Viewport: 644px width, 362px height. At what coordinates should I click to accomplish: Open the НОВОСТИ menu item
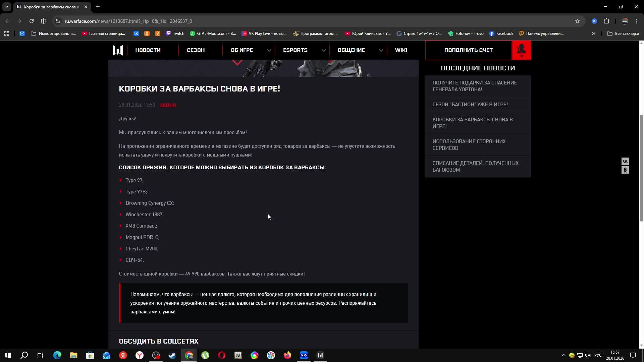point(148,50)
